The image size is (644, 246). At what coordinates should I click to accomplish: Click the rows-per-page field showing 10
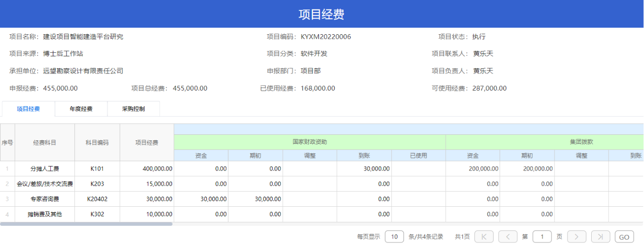tap(394, 236)
